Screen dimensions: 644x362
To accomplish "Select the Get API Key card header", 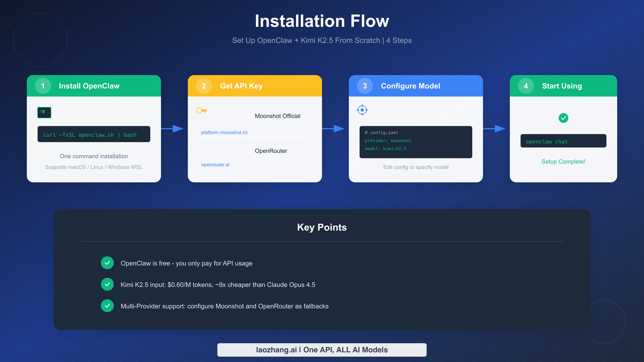I will click(x=255, y=86).
